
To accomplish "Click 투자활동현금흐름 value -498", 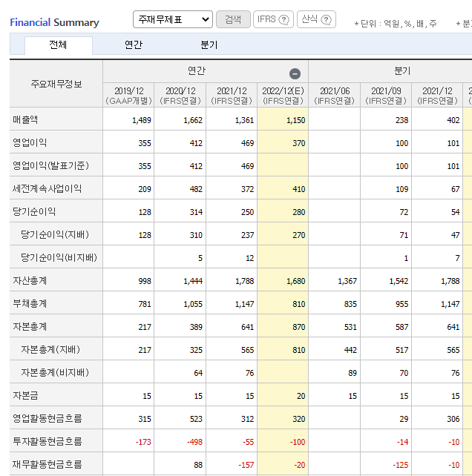I will coord(194,442).
